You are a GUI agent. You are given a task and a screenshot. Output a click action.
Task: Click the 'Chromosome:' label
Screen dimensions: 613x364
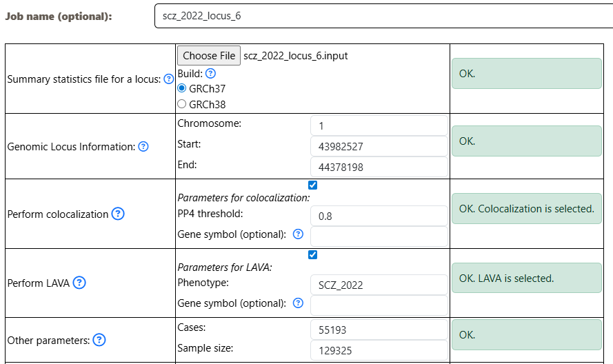(x=210, y=123)
